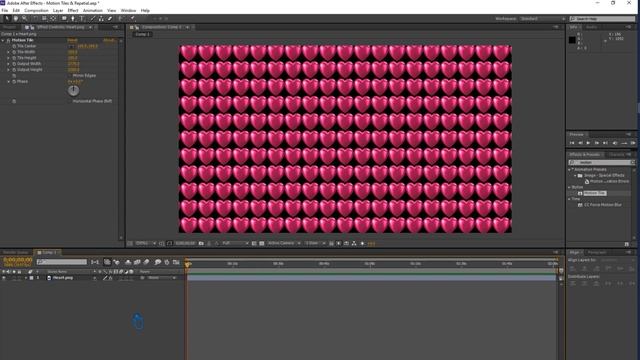Switch to the Project panel tab
This screenshot has width=640, height=360.
click(9, 27)
